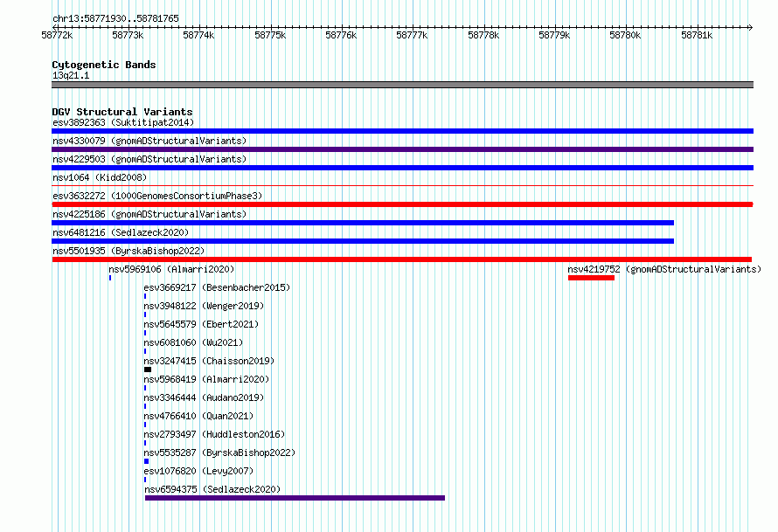
Task: Click the red bar under esv3632272
Action: [402, 204]
